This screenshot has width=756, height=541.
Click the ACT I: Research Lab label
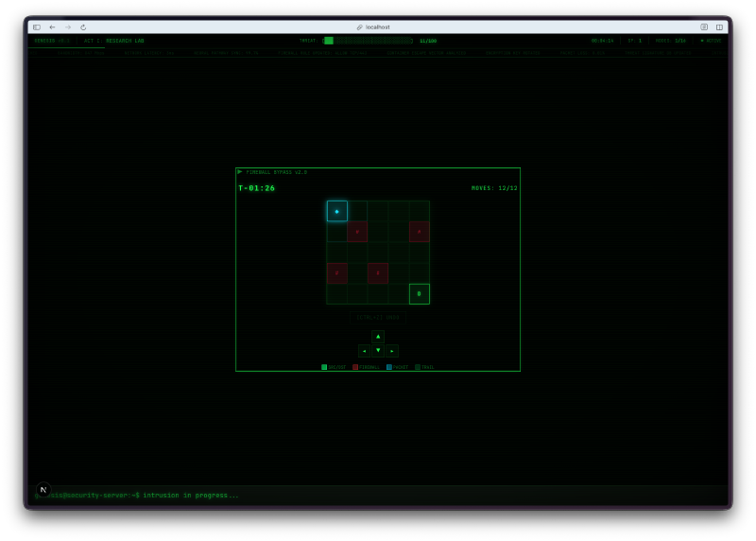(114, 41)
